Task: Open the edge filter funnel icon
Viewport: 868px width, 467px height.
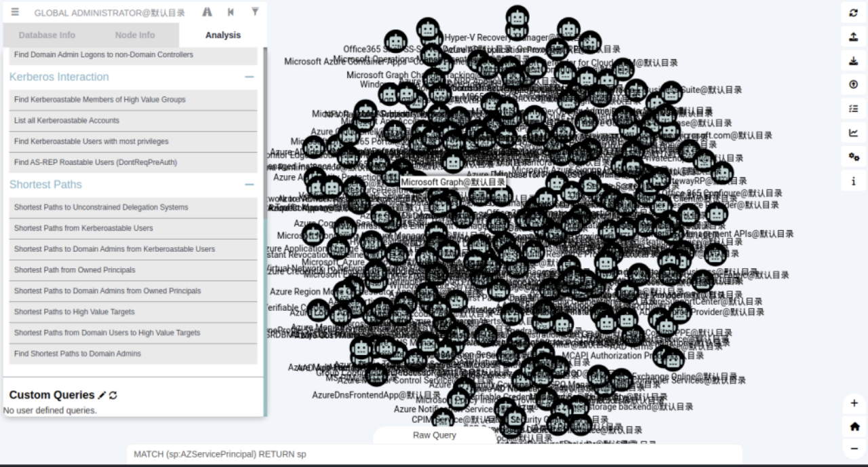Action: click(x=255, y=12)
